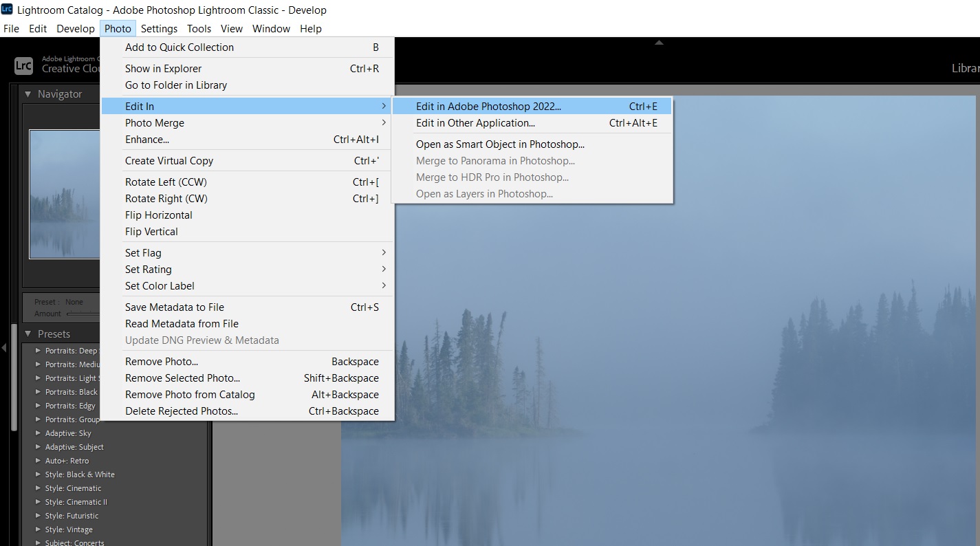Collapse the Navigator panel
980x546 pixels.
click(28, 94)
